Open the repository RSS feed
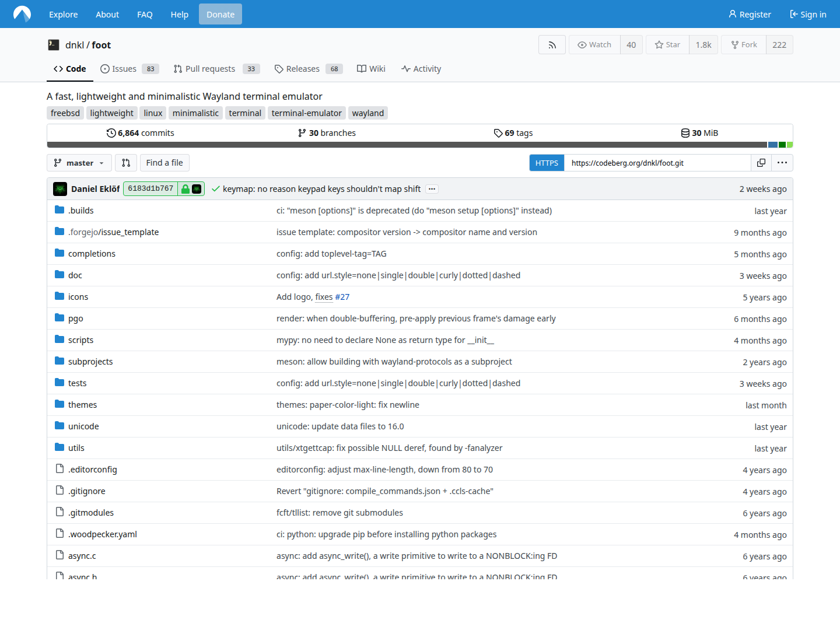840x630 pixels. click(x=552, y=45)
